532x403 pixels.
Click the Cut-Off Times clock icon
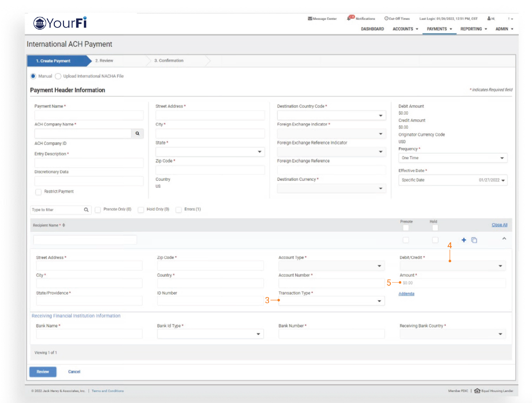[x=386, y=18]
